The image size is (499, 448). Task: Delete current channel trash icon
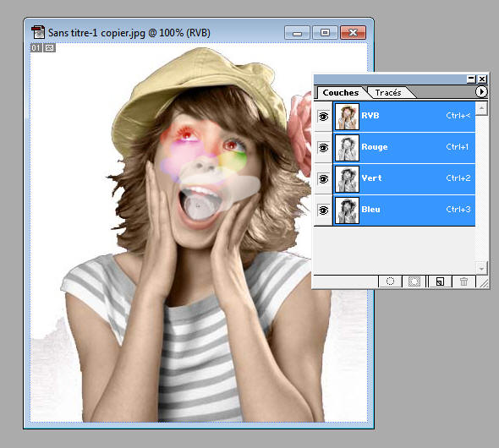464,281
